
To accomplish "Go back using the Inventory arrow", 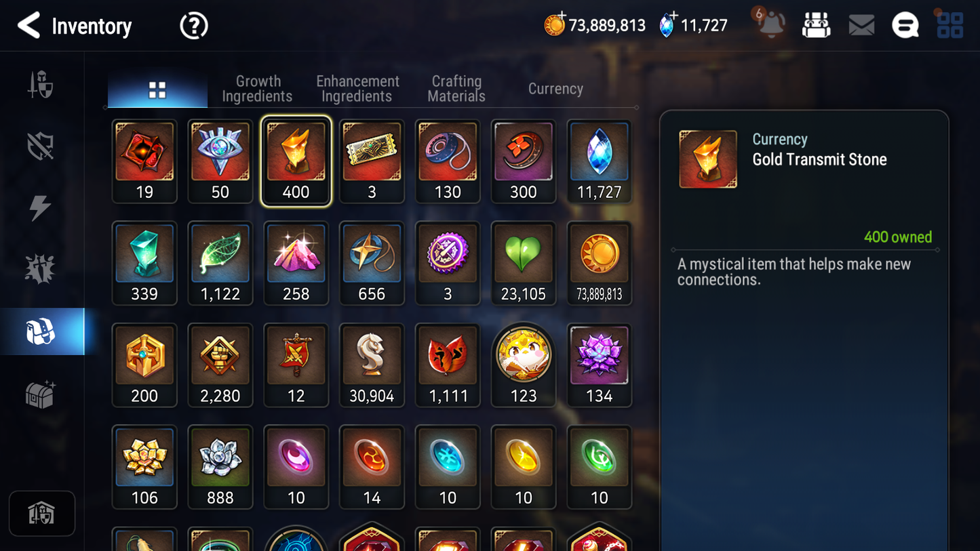I will click(28, 26).
